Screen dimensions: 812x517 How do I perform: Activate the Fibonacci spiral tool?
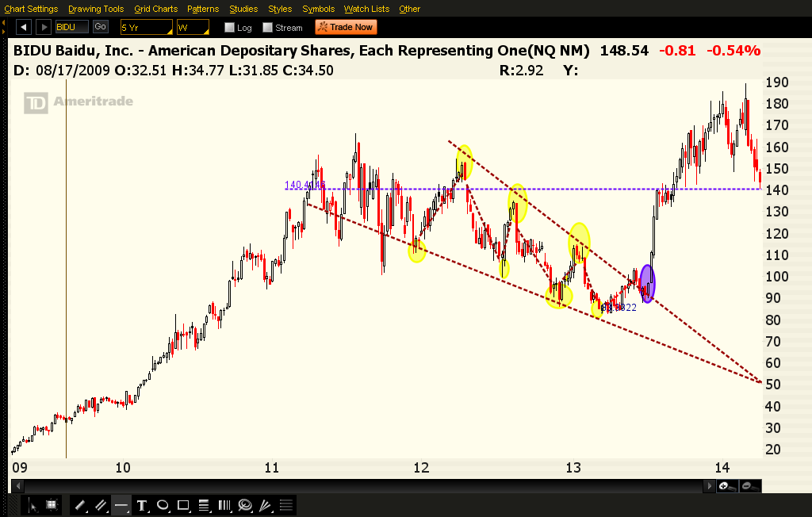click(x=245, y=504)
